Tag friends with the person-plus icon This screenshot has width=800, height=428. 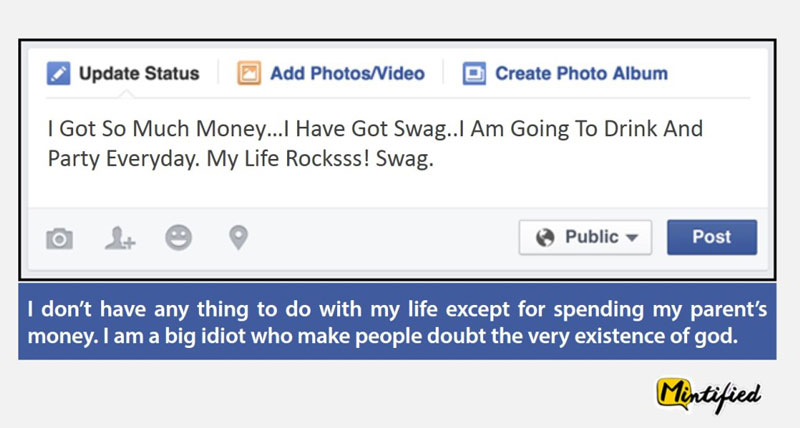120,238
